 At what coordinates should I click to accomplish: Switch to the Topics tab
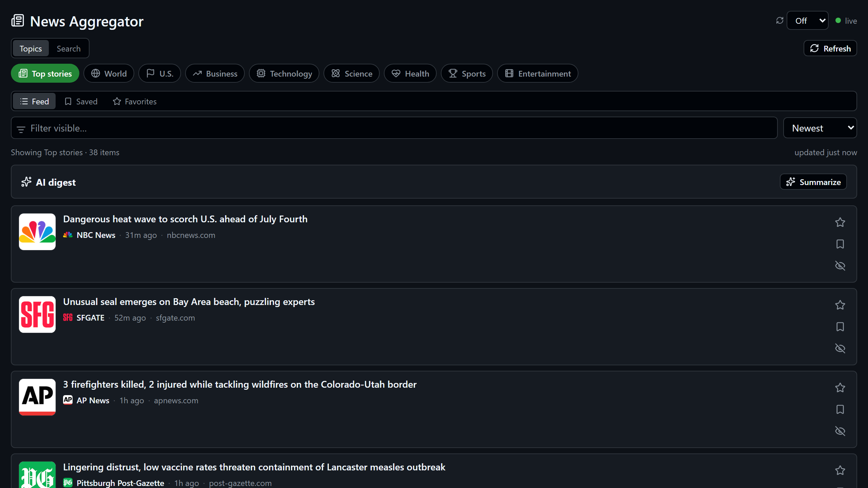coord(31,48)
